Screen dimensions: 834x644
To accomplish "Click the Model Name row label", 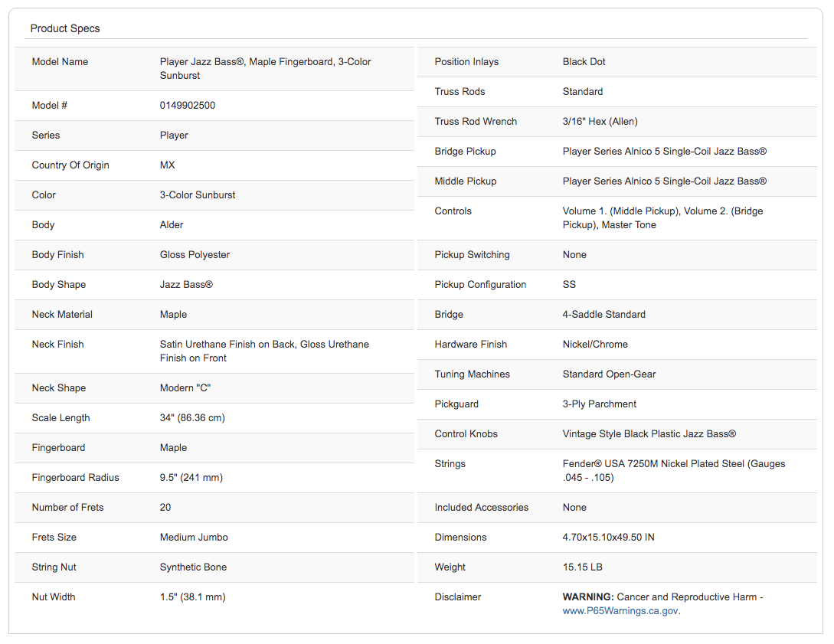I will tap(60, 62).
